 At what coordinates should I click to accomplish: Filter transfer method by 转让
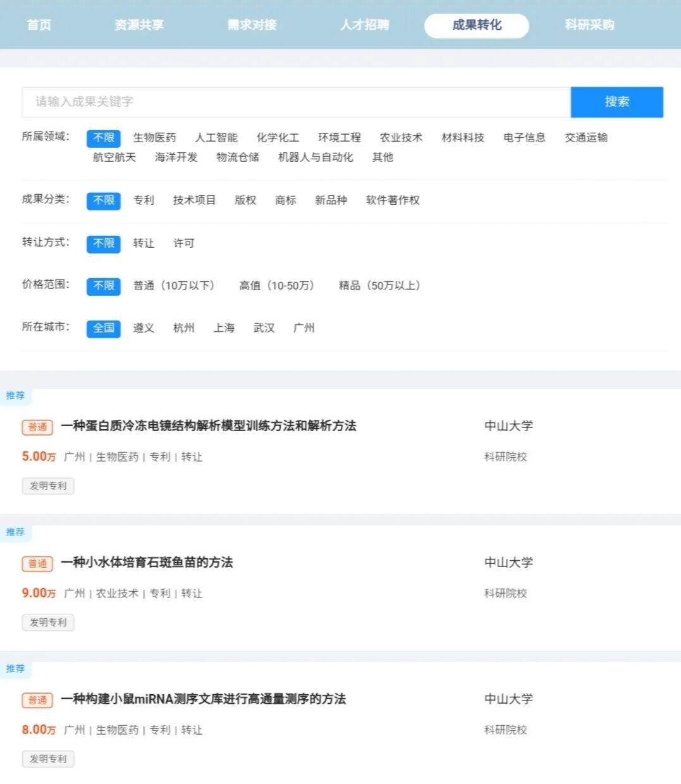pyautogui.click(x=144, y=243)
